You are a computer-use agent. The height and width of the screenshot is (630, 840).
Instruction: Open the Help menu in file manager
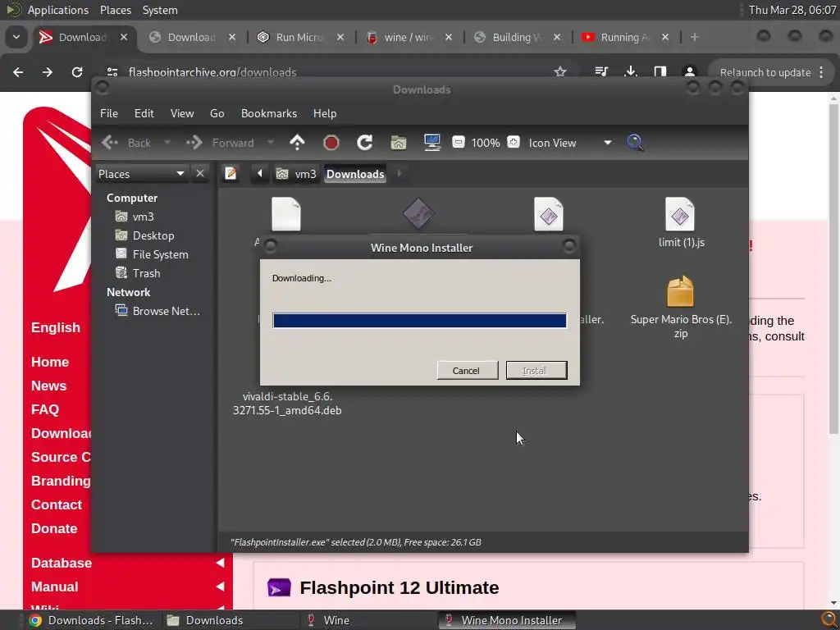(x=325, y=113)
